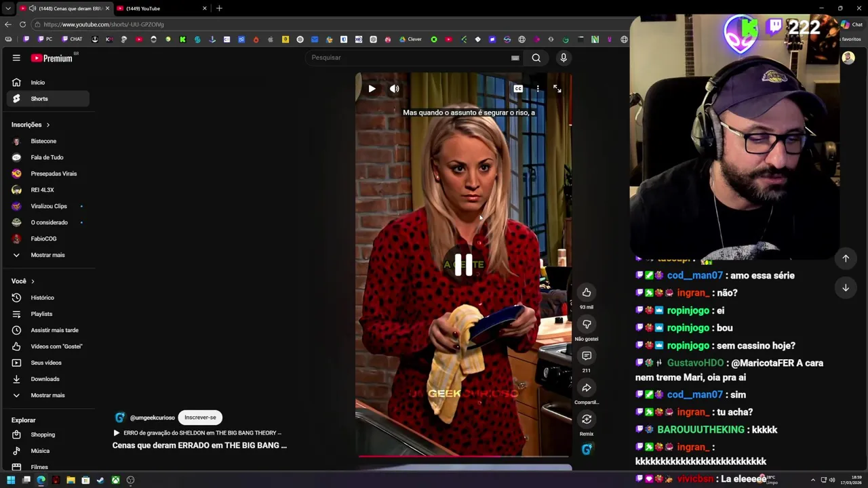Pause overlay in the middle of the video
868x488 pixels.
463,265
